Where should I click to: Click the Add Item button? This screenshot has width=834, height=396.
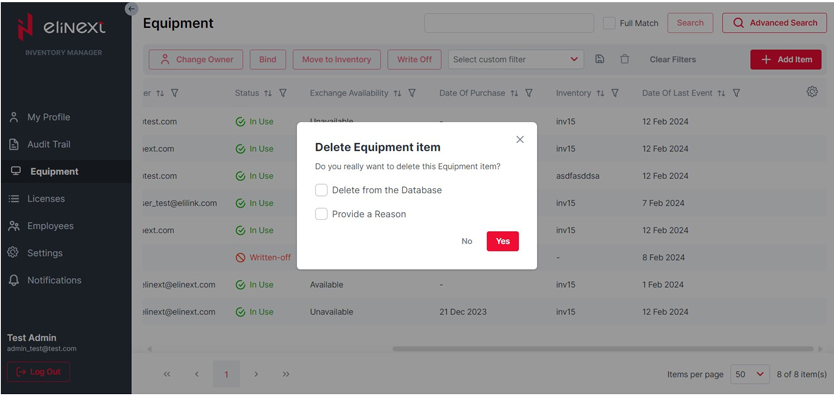pos(786,60)
